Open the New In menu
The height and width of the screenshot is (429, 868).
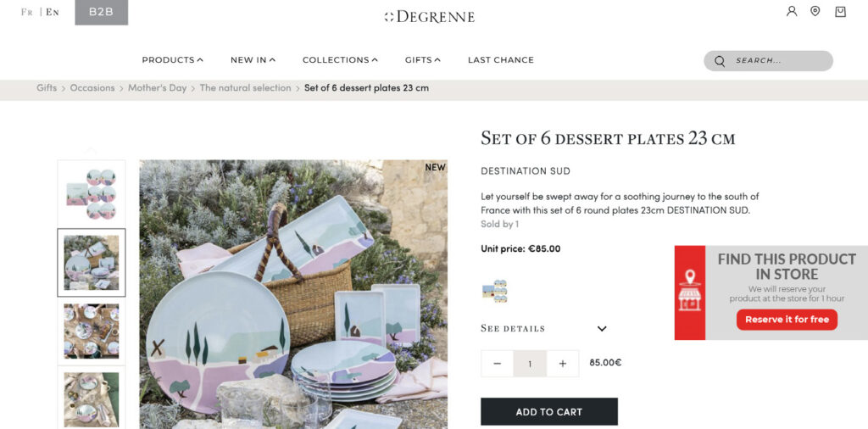[253, 60]
